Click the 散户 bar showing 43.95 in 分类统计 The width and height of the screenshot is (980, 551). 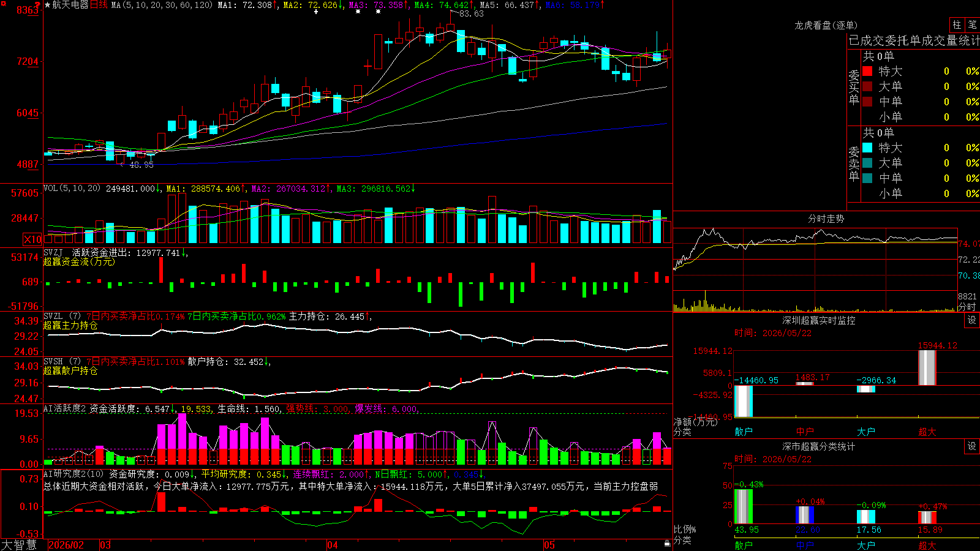click(744, 506)
